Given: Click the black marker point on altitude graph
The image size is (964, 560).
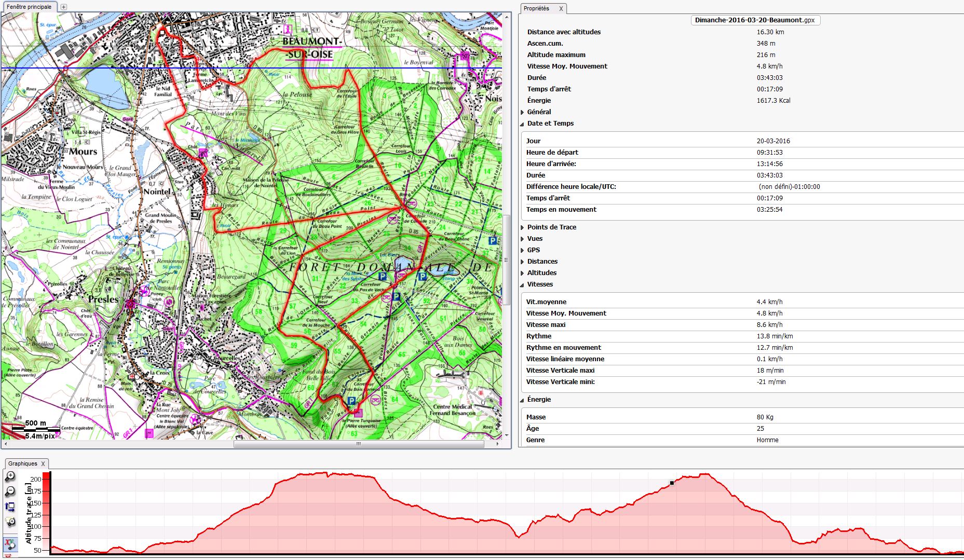Looking at the screenshot, I should [x=672, y=483].
